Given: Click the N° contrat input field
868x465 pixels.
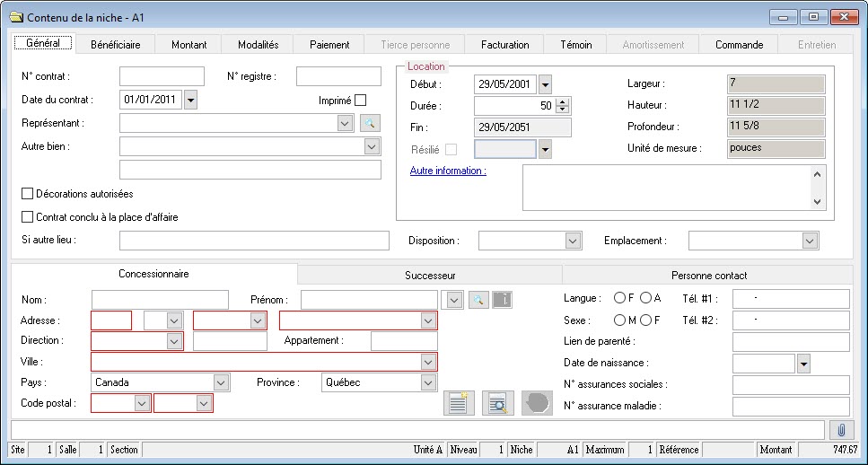Looking at the screenshot, I should [162, 76].
